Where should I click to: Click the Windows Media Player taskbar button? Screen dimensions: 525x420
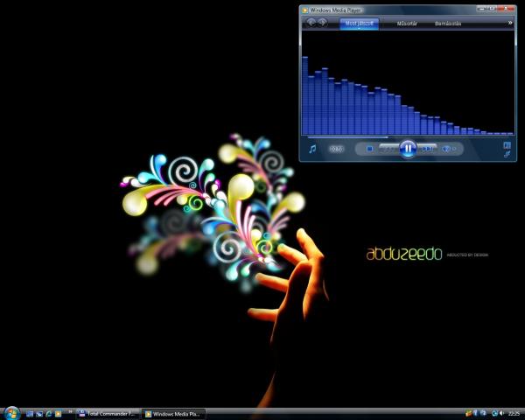click(x=174, y=414)
